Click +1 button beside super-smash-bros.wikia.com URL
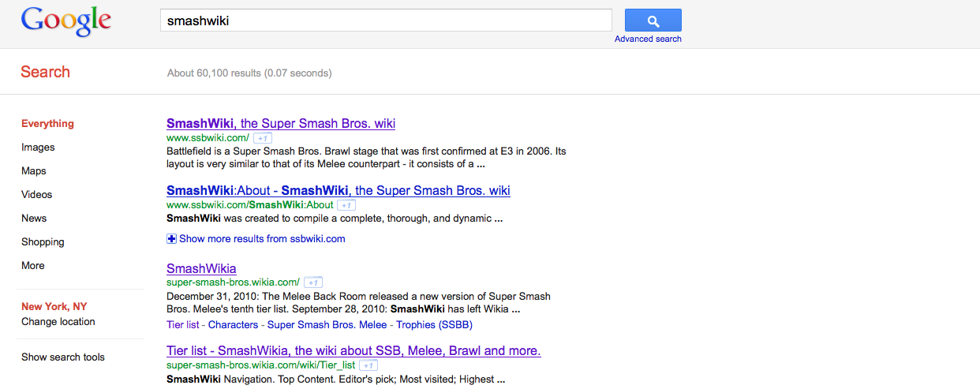 click(313, 282)
